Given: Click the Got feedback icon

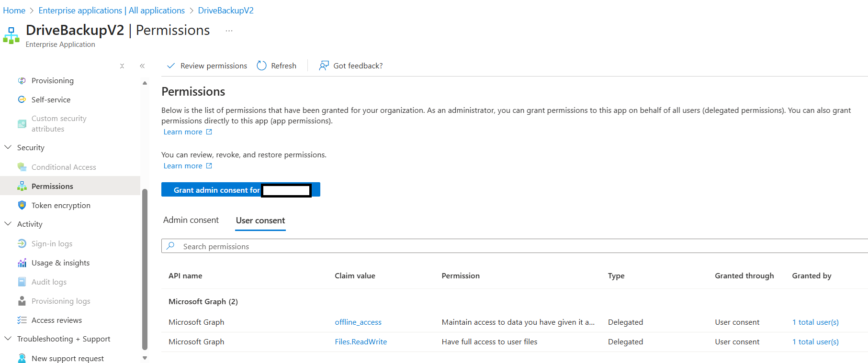Looking at the screenshot, I should pyautogui.click(x=324, y=66).
